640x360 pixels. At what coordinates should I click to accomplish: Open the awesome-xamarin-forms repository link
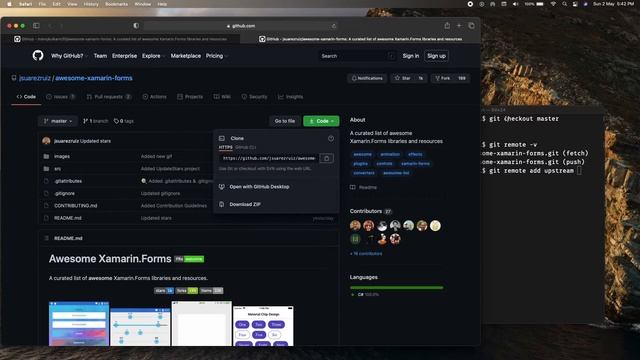[94, 78]
